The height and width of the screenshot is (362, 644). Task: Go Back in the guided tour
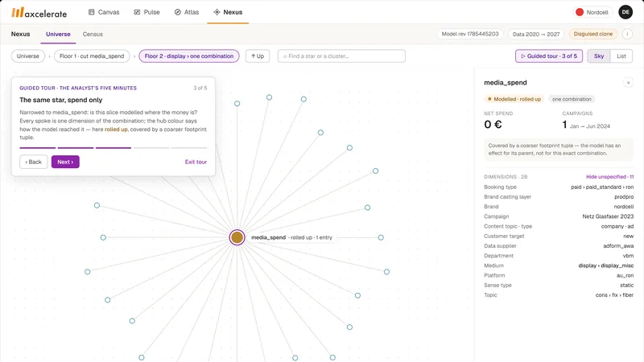click(34, 162)
